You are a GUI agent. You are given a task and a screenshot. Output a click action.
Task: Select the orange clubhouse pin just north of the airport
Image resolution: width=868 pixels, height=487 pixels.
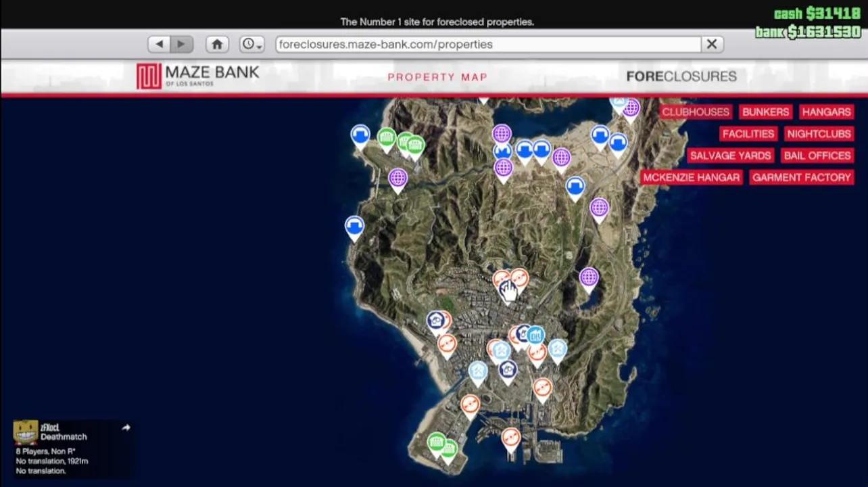tap(470, 405)
